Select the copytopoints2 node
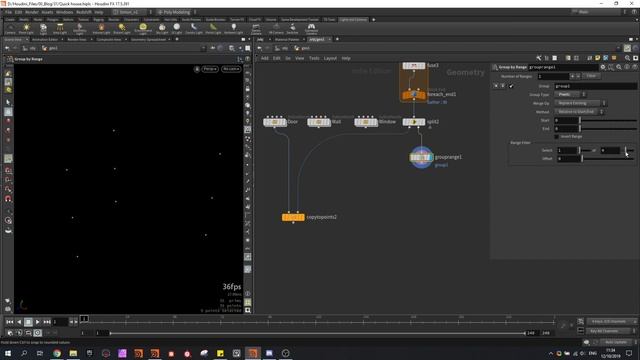 293,217
